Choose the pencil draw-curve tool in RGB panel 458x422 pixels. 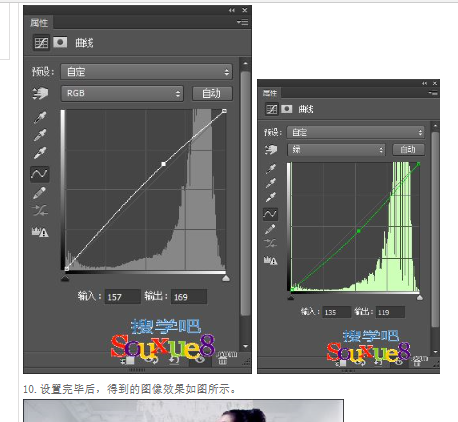pyautogui.click(x=40, y=193)
